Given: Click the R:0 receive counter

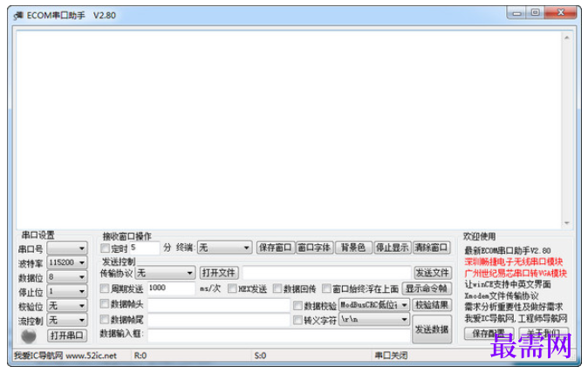Looking at the screenshot, I should click(x=140, y=356).
